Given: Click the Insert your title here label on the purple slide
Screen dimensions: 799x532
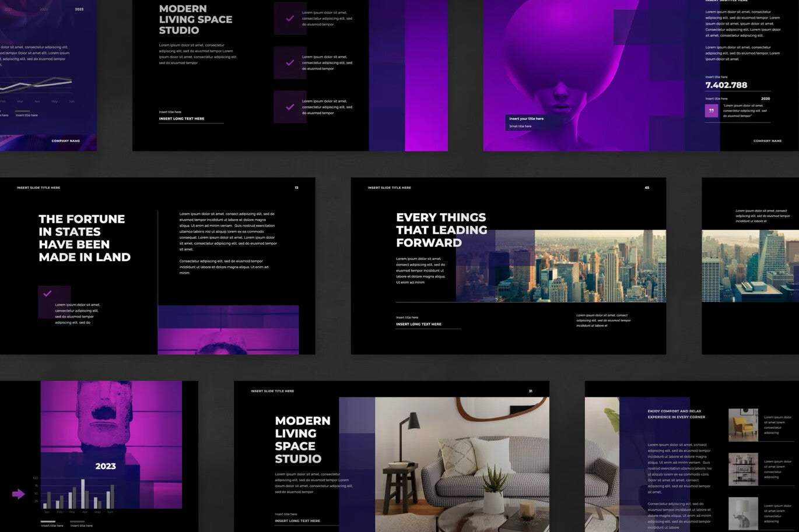Looking at the screenshot, I should (525, 118).
